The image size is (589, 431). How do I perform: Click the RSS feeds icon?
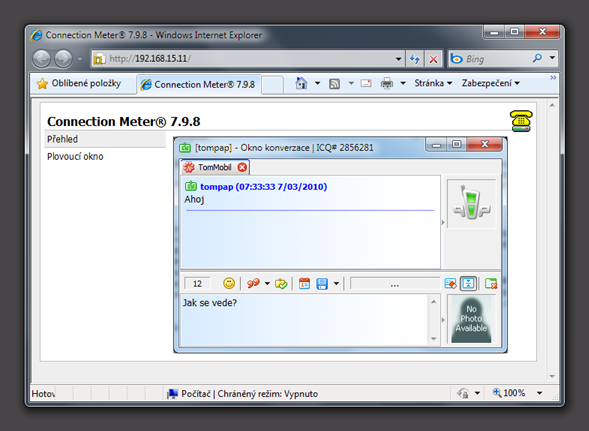click(334, 83)
